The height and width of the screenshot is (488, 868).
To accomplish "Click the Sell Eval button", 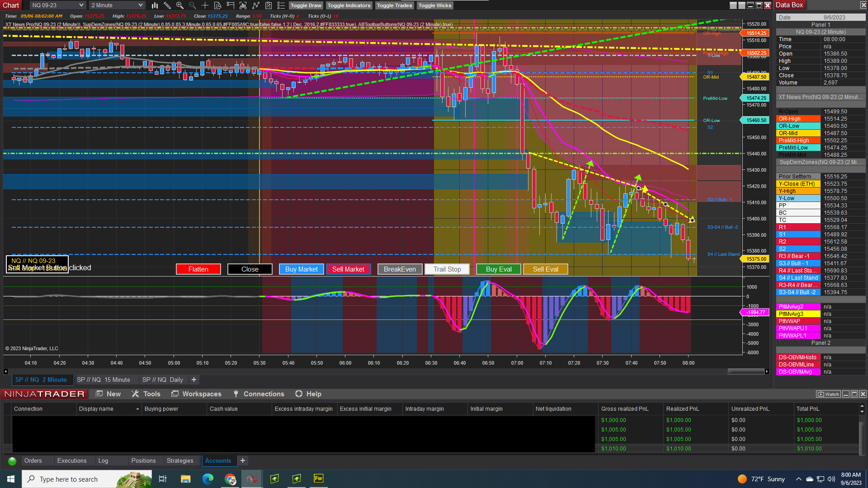I will [546, 269].
